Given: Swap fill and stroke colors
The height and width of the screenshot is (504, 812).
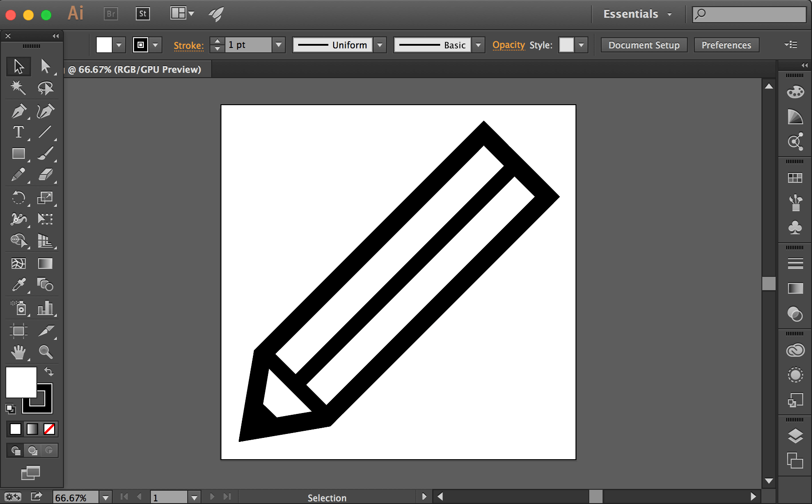Looking at the screenshot, I should click(49, 371).
